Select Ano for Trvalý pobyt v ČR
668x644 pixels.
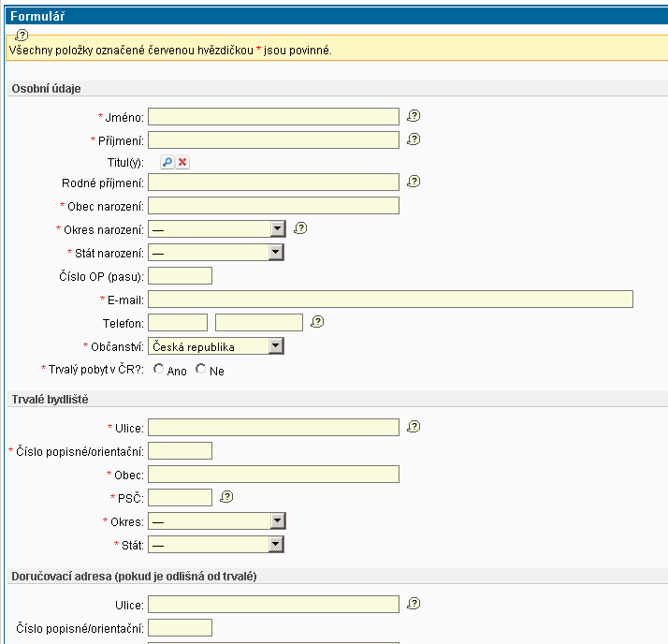(x=159, y=370)
